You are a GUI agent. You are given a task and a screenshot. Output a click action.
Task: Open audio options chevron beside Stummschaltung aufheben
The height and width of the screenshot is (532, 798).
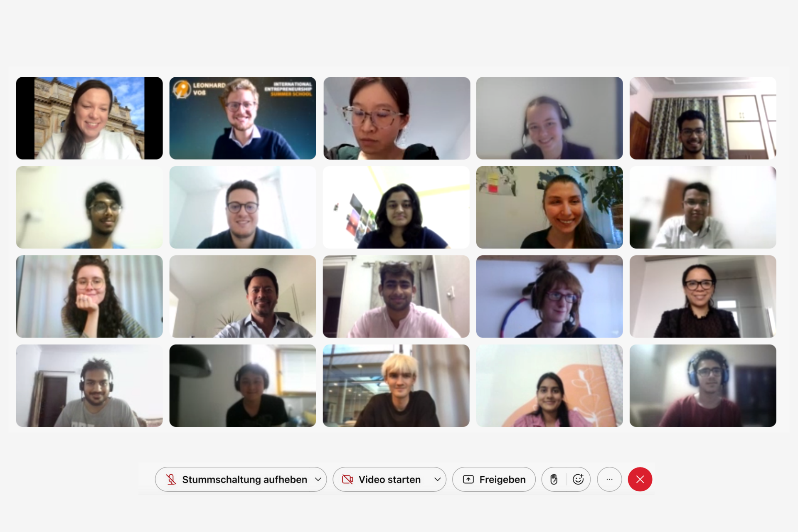[x=318, y=479]
